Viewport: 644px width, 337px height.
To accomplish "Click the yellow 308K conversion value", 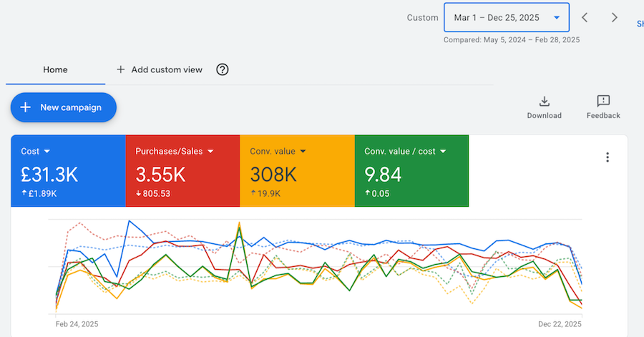I will pos(272,173).
